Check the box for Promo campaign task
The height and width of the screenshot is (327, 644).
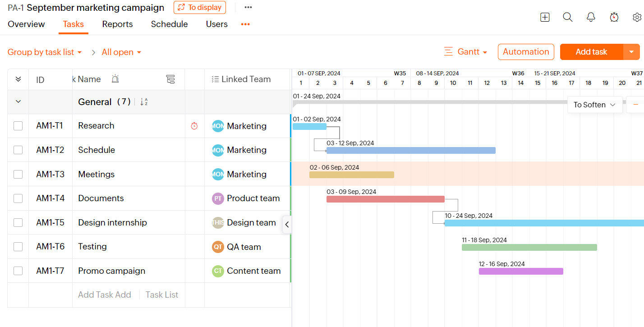pyautogui.click(x=18, y=271)
